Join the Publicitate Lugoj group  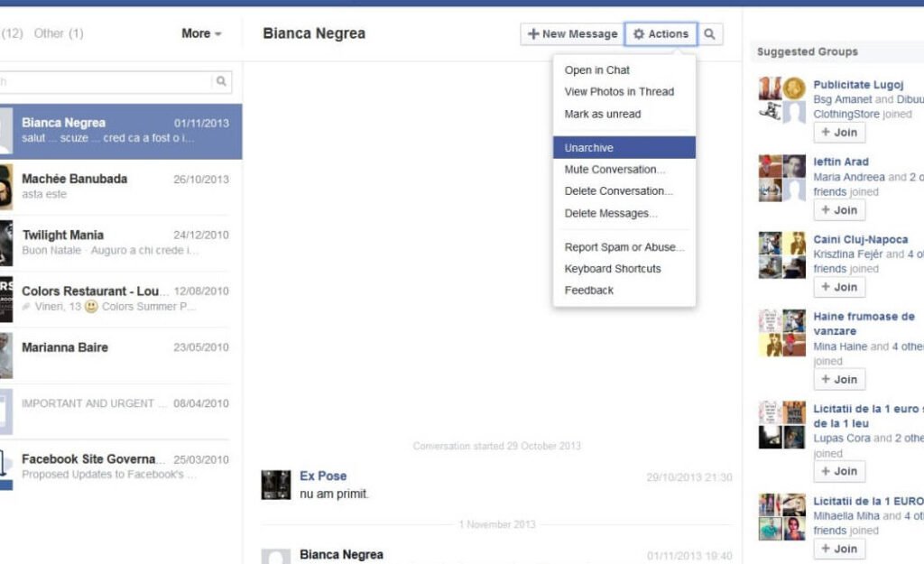click(x=840, y=133)
